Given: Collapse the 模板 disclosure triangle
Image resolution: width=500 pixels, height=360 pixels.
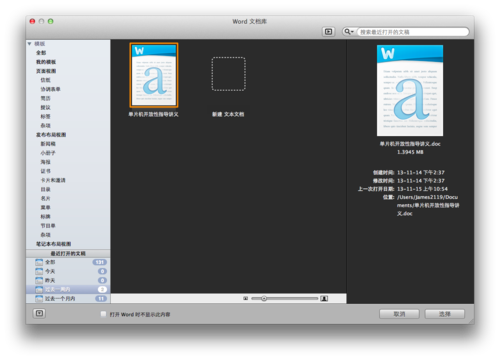Looking at the screenshot, I should coord(30,44).
